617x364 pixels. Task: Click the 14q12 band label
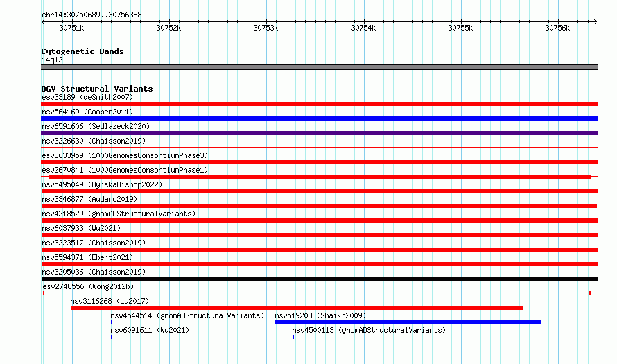coord(52,60)
